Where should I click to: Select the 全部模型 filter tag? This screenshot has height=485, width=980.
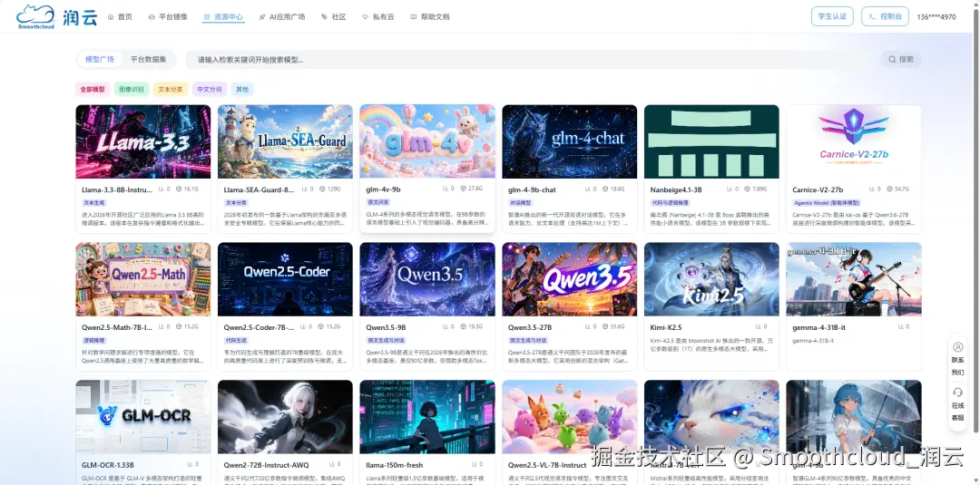(x=93, y=89)
